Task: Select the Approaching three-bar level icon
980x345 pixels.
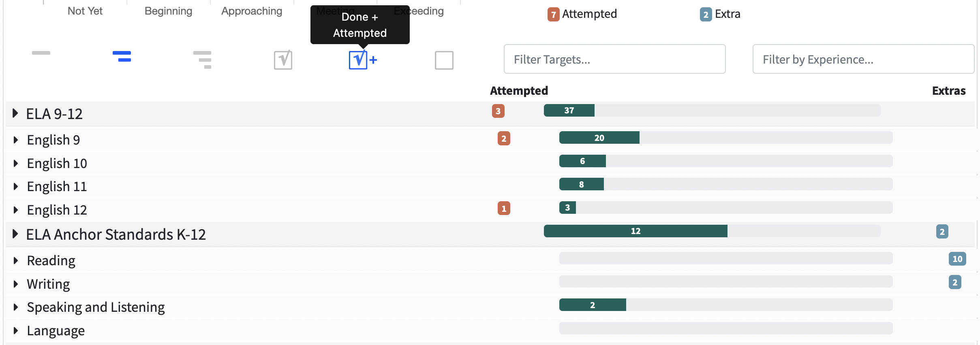Action: click(202, 60)
